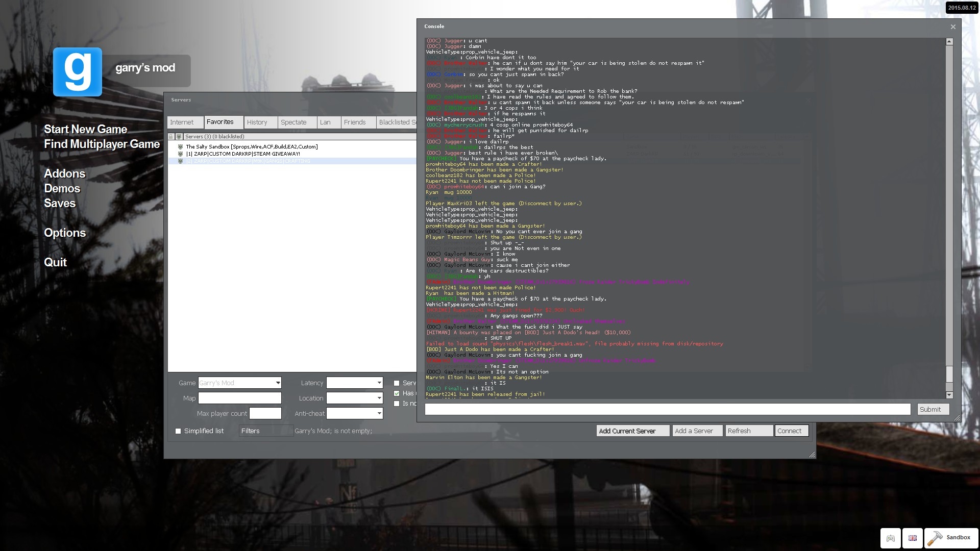Expand the Latency dropdown
Screen dimensions: 980x551
pyautogui.click(x=355, y=383)
